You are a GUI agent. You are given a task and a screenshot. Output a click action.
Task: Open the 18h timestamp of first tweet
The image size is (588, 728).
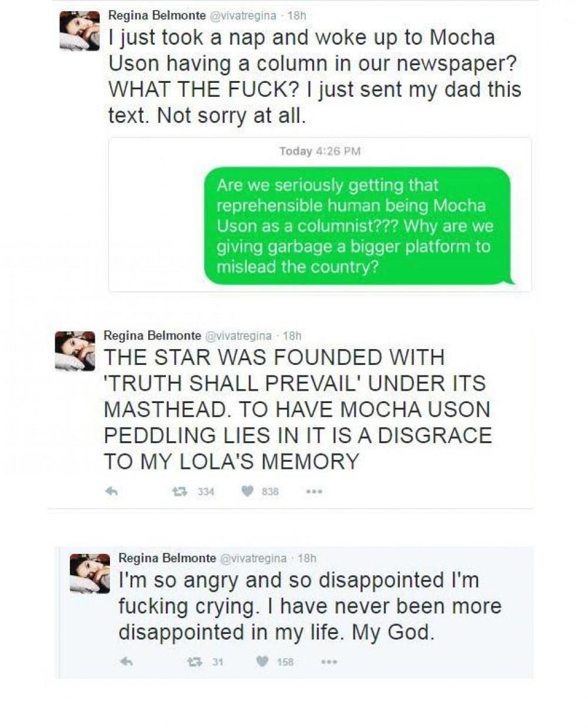point(296,15)
